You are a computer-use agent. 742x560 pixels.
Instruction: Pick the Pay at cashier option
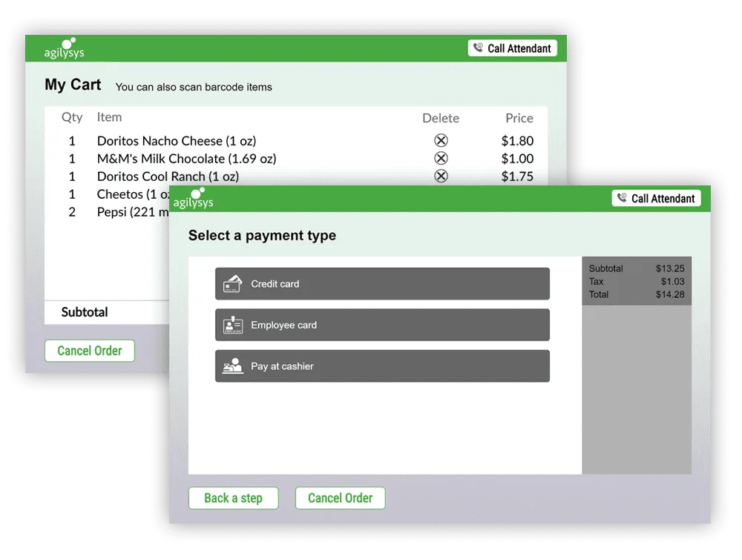tap(382, 366)
